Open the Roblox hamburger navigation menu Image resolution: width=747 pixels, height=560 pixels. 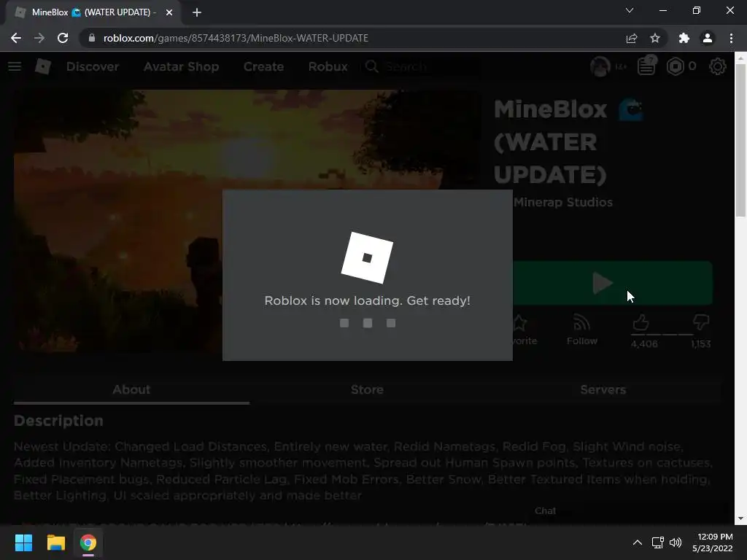click(15, 66)
